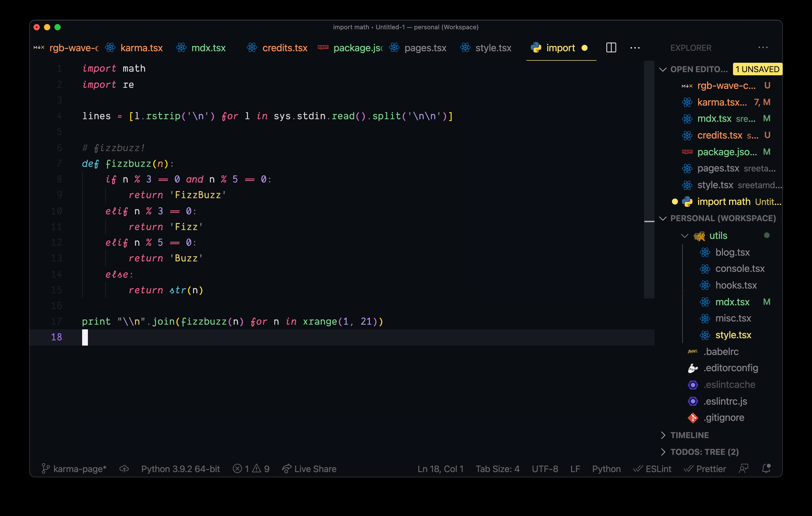
Task: Click the git icon beside .gitignore
Action: click(x=693, y=418)
